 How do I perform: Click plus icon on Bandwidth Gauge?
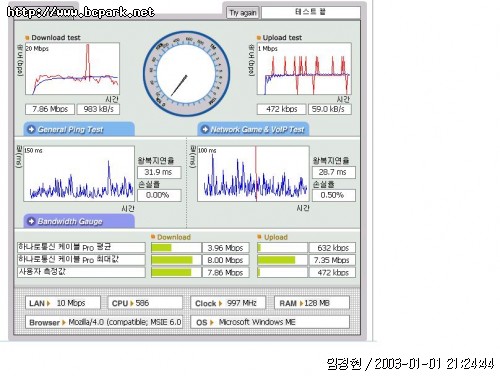[x=31, y=221]
